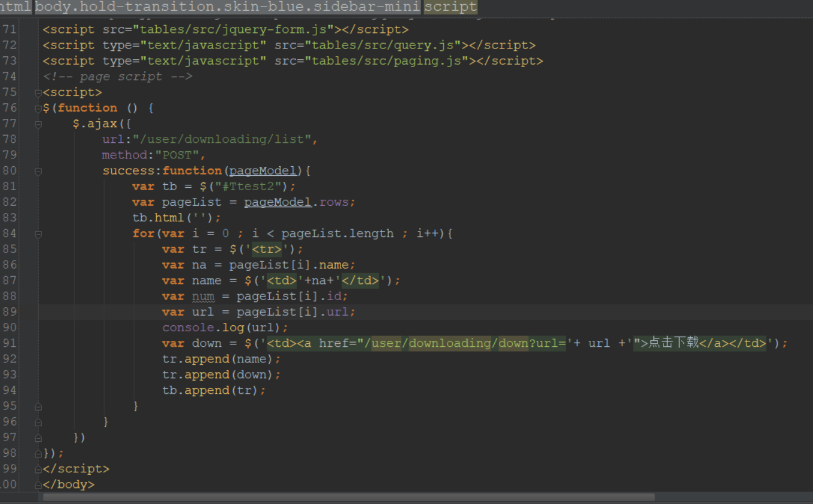Click the "POST" method string
The height and width of the screenshot is (504, 813).
pos(177,155)
